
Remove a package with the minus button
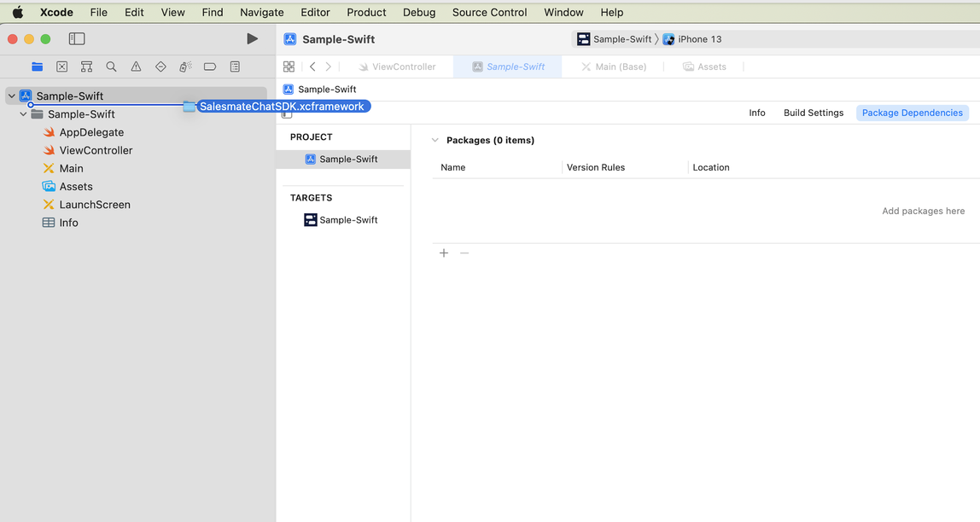(464, 252)
